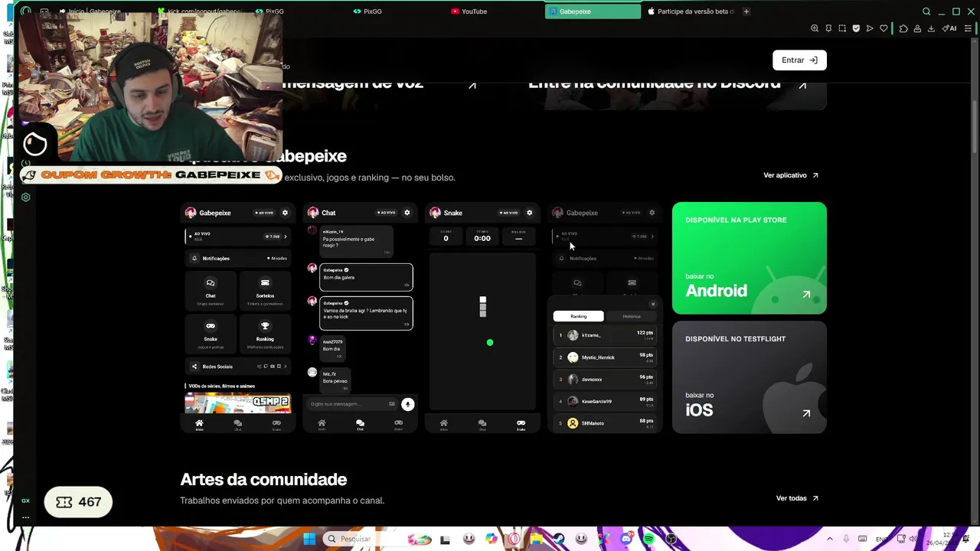Open a new browser tab
980x551 pixels.
click(x=746, y=11)
